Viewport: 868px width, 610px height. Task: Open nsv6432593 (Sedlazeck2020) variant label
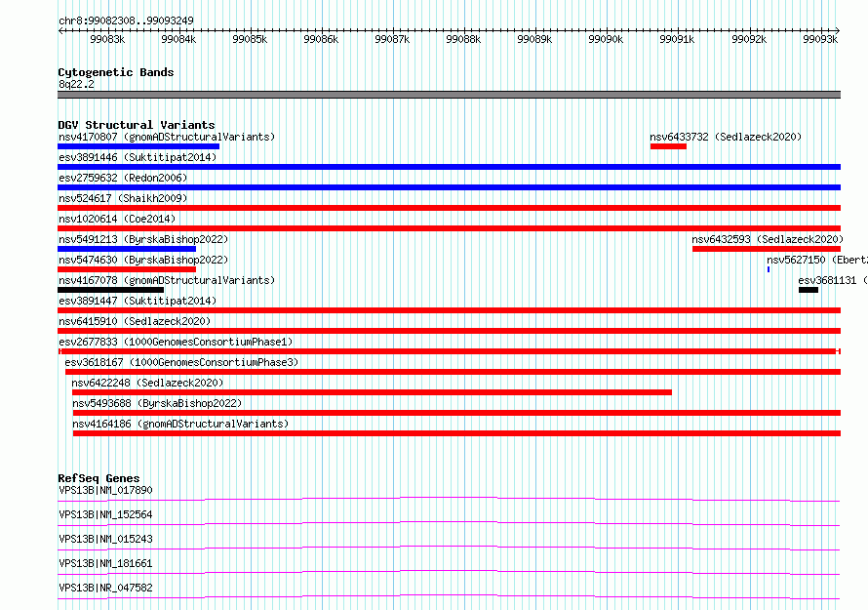tap(768, 239)
